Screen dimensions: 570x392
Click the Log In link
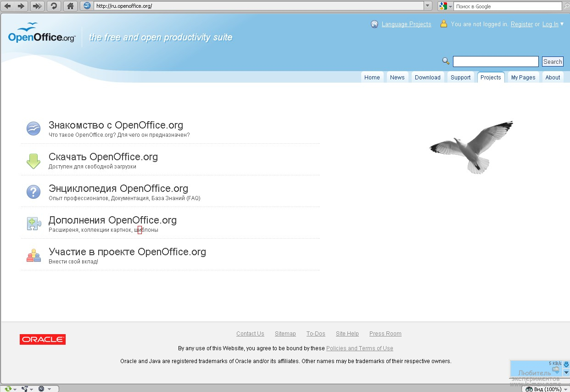pyautogui.click(x=550, y=24)
